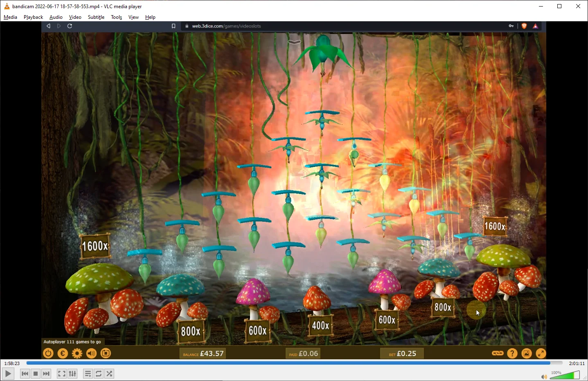This screenshot has width=588, height=381.
Task: Adjust the VLC volume slider
Action: 565,375
